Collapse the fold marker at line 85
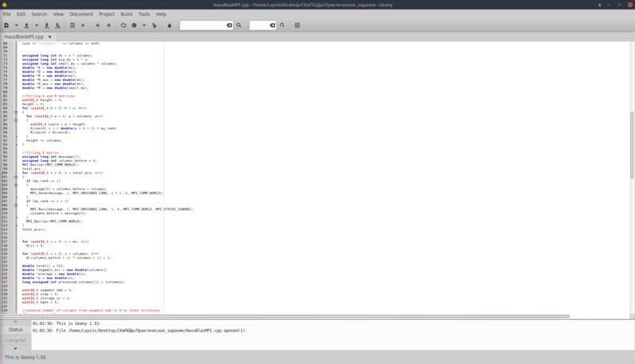Image resolution: width=635 pixels, height=364 pixels. (x=16, y=112)
